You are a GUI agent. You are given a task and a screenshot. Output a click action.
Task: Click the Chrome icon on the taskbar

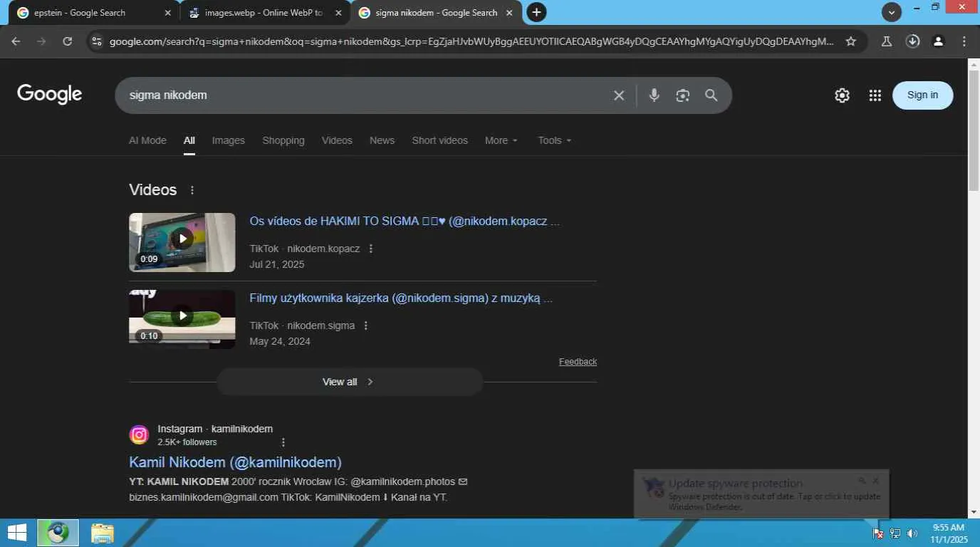pos(58,532)
